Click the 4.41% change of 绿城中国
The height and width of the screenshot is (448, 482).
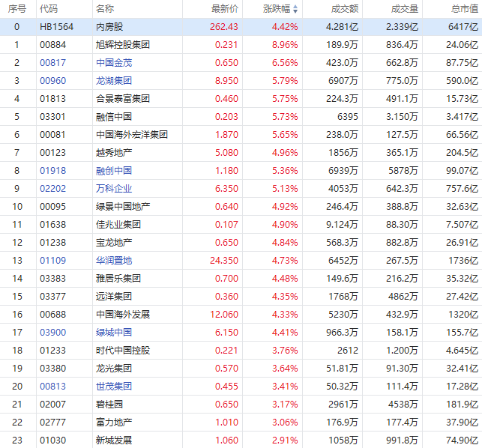pyautogui.click(x=285, y=333)
